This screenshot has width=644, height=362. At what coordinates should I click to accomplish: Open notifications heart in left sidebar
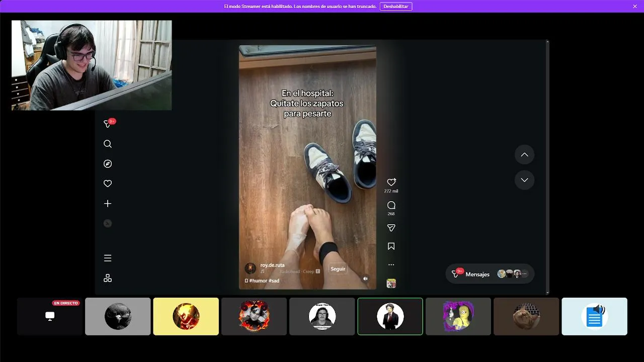coord(108,184)
